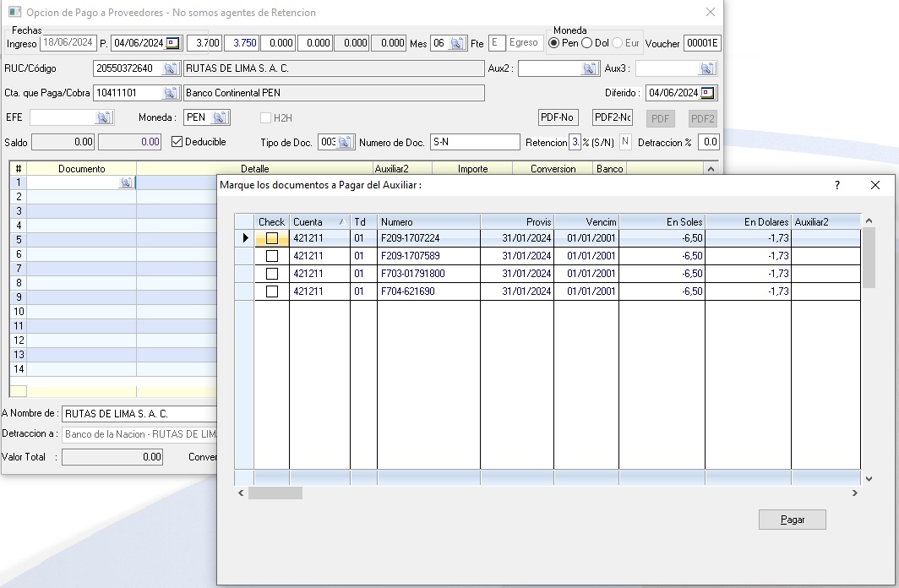
Task: Open lookup icon beside Mes field 06
Action: point(456,43)
